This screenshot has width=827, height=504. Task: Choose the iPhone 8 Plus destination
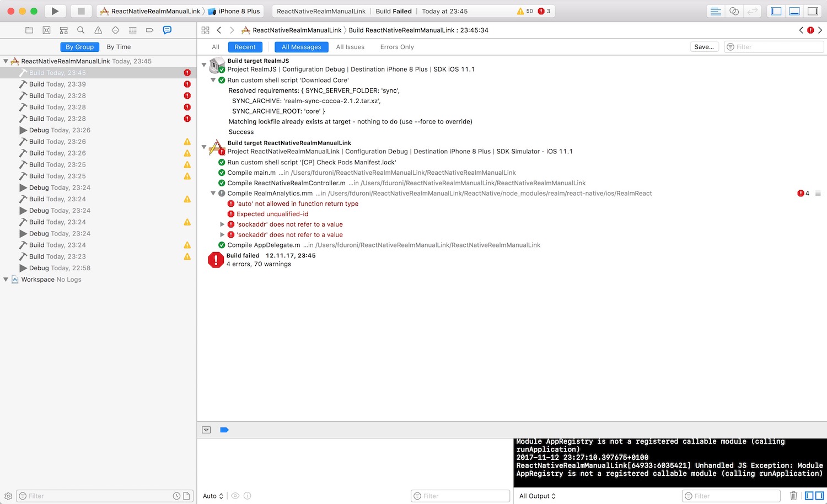coord(234,11)
